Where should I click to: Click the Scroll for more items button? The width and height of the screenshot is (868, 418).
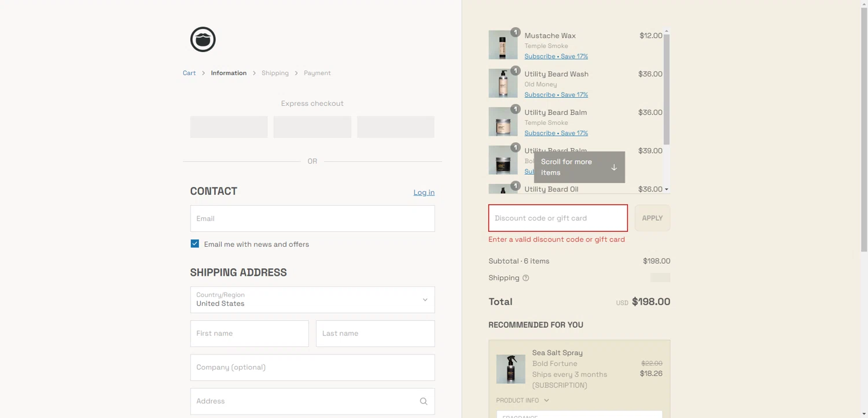[579, 167]
